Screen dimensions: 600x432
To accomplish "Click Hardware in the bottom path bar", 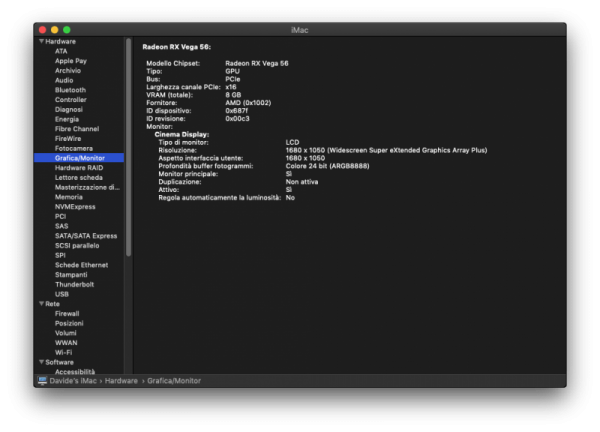I will click(x=121, y=381).
